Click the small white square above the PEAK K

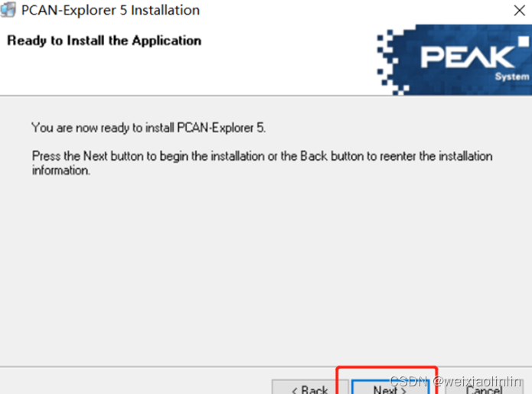(524, 41)
